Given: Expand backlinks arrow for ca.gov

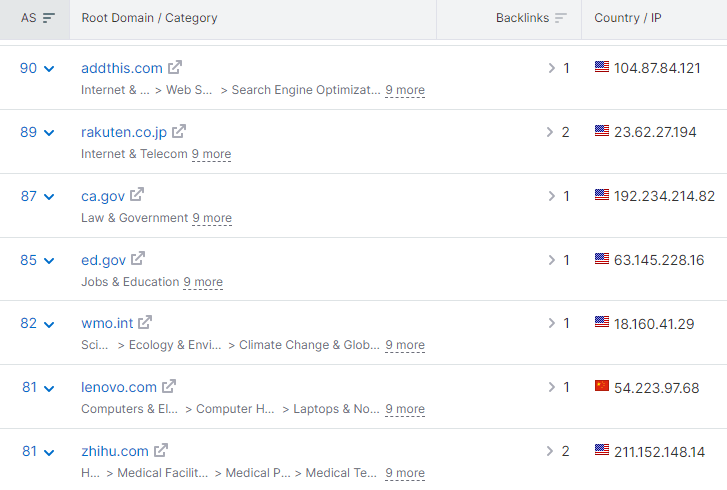Looking at the screenshot, I should [x=551, y=196].
